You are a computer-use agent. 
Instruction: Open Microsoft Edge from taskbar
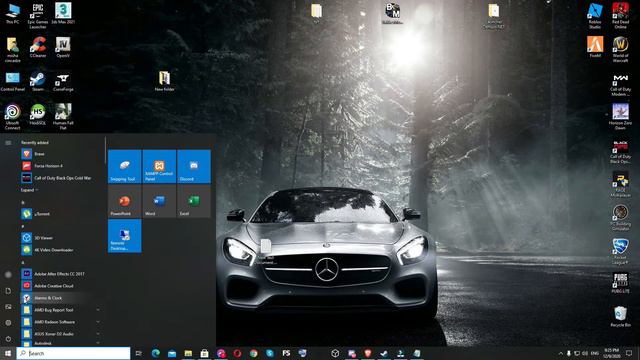pyautogui.click(x=156, y=353)
